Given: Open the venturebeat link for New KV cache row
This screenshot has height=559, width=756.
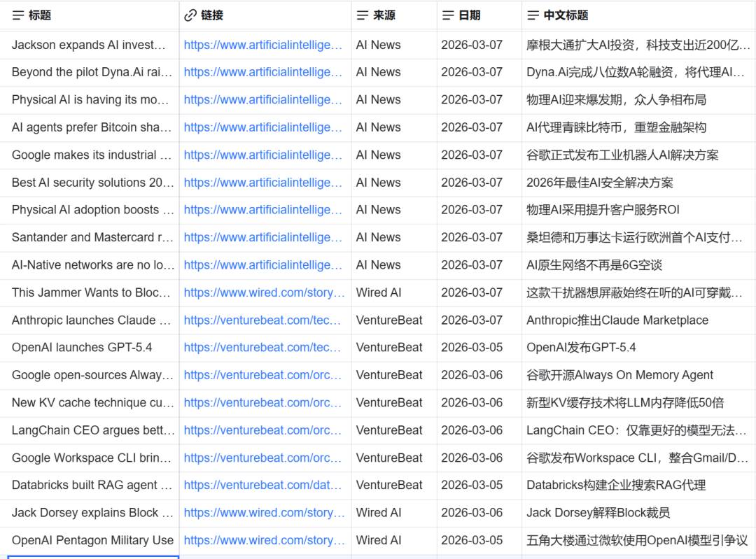Looking at the screenshot, I should tap(262, 402).
